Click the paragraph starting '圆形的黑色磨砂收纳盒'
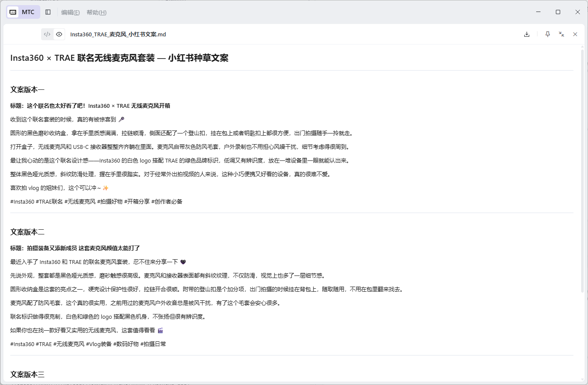The height and width of the screenshot is (385, 588). (x=182, y=133)
